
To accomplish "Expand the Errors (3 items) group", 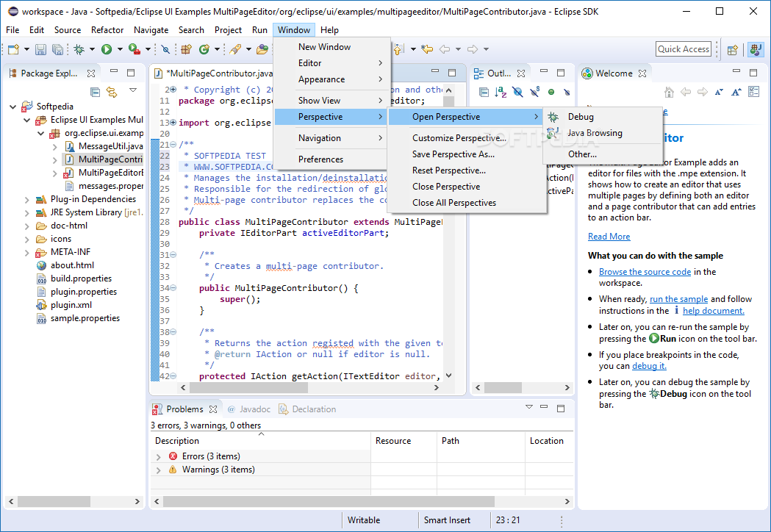I will (x=158, y=457).
